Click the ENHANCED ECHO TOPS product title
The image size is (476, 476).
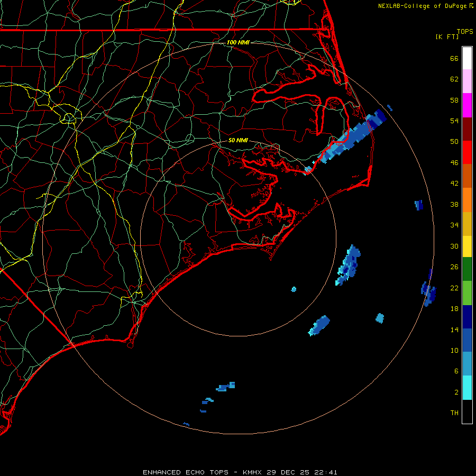tap(185, 472)
